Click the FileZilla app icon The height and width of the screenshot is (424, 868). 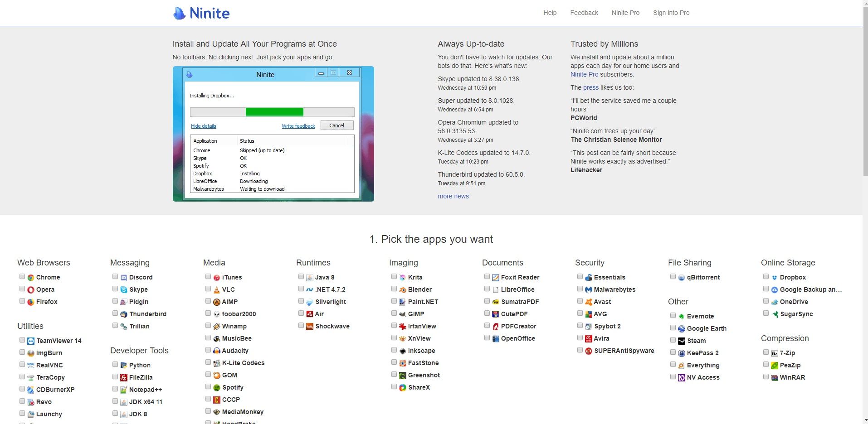coord(124,378)
